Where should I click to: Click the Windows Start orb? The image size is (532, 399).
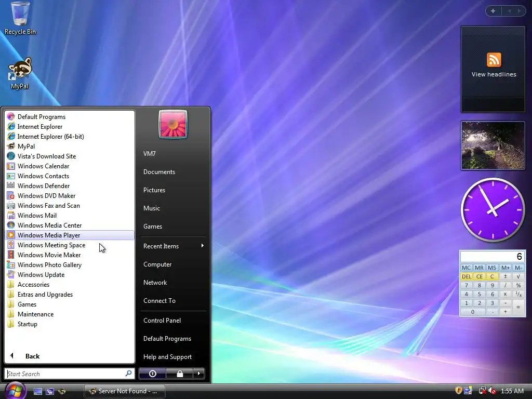pyautogui.click(x=15, y=391)
